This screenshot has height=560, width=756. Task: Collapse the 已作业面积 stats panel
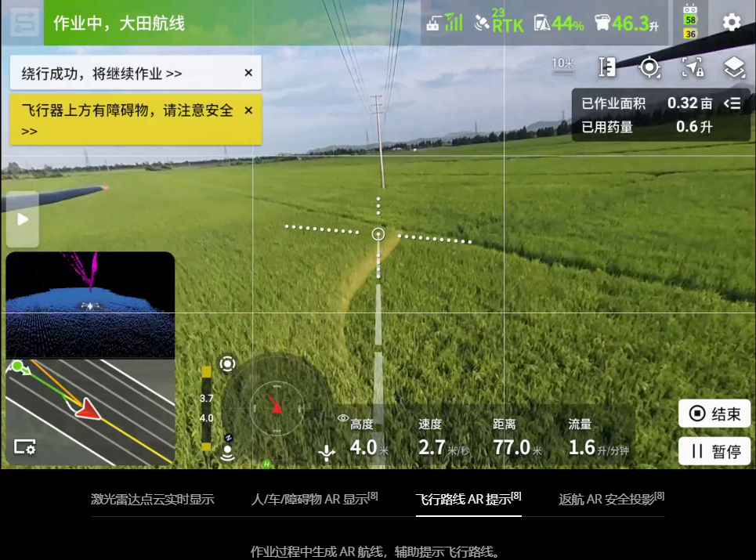click(732, 103)
